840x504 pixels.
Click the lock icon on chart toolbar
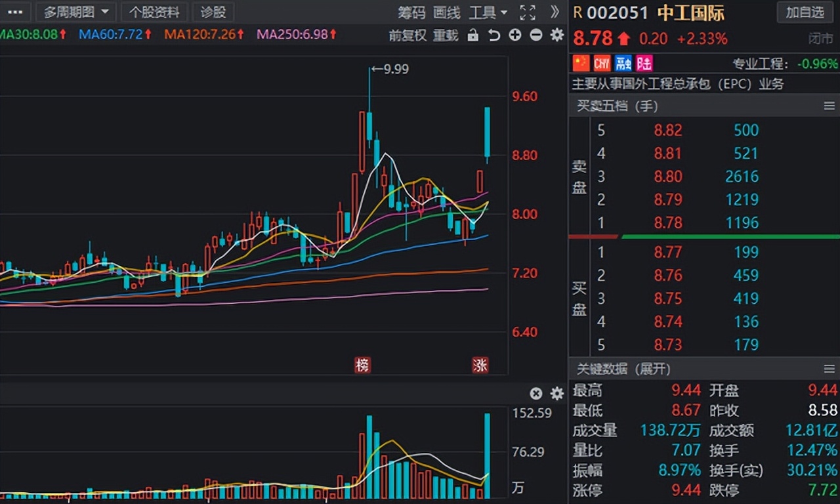472,35
